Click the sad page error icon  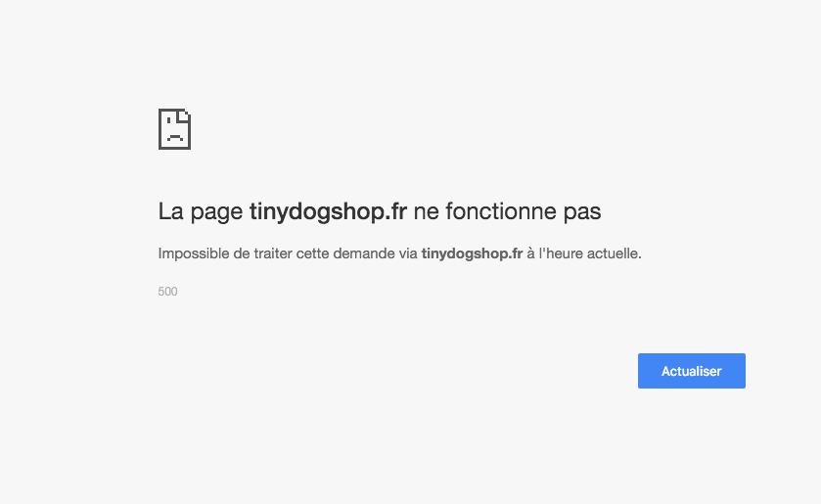pyautogui.click(x=174, y=129)
